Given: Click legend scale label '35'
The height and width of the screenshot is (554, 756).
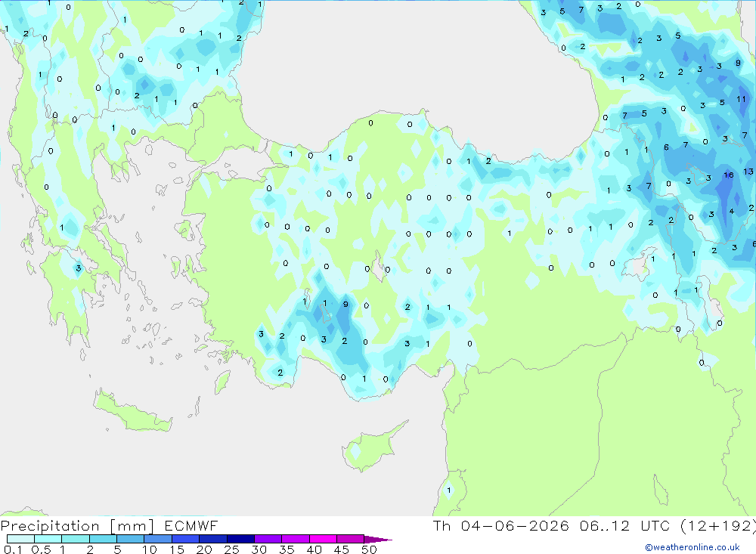Looking at the screenshot, I should (x=287, y=549).
